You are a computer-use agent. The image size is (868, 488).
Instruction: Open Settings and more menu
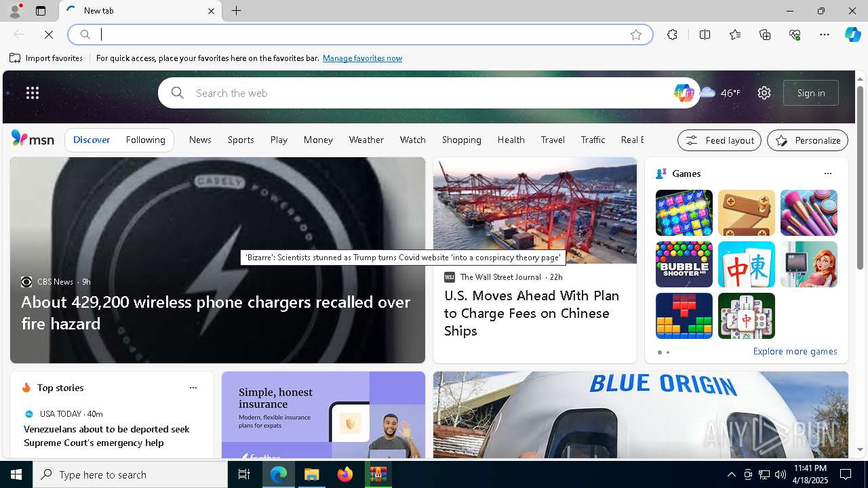tap(825, 35)
